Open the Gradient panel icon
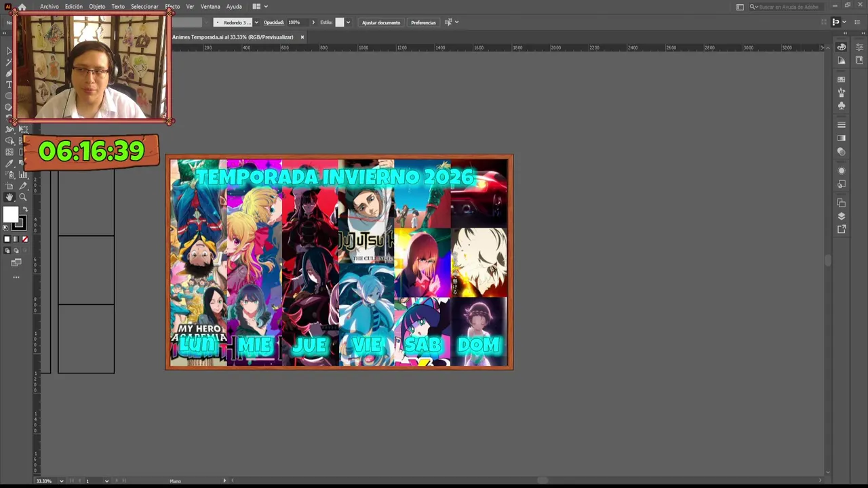The width and height of the screenshot is (868, 488). 841,138
